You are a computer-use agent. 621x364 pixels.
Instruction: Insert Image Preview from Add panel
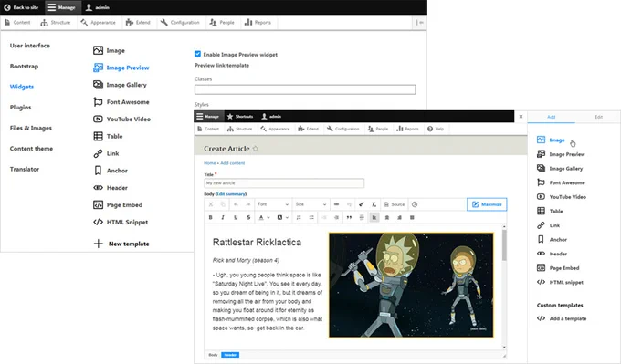(561, 154)
